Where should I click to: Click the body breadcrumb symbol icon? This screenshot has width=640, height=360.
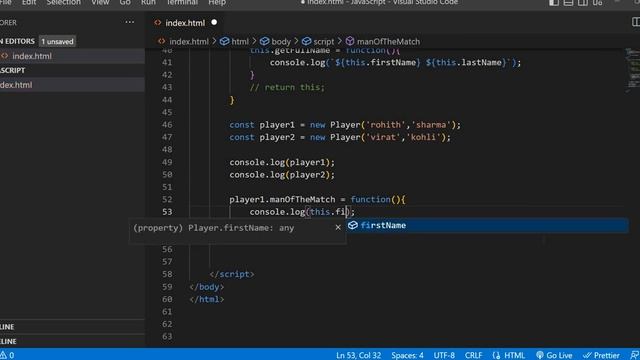[x=264, y=41]
